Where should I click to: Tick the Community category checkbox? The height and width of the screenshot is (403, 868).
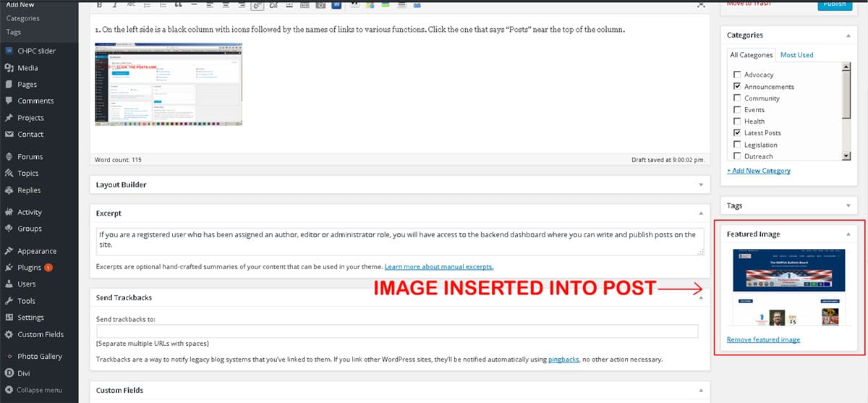(737, 98)
